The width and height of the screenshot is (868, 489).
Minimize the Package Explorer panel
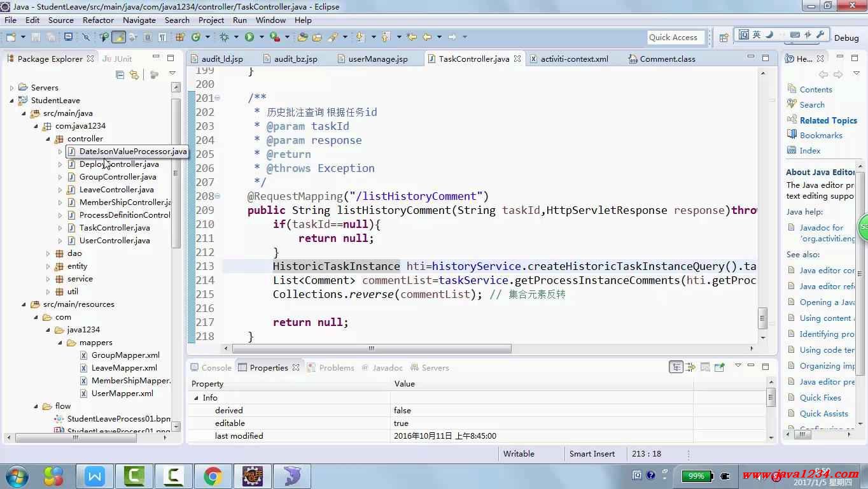(x=156, y=58)
